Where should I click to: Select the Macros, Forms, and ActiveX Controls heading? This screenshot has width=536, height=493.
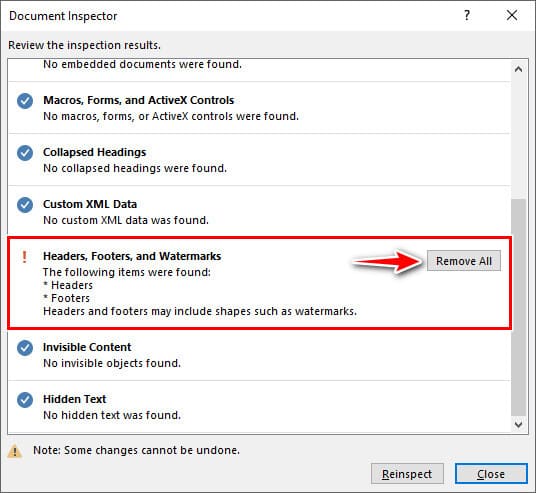pyautogui.click(x=138, y=100)
